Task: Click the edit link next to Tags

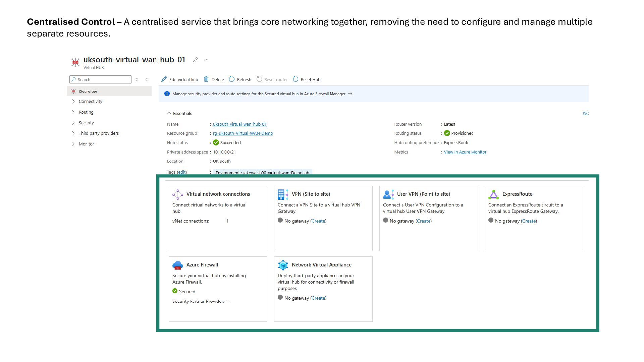Action: click(x=182, y=172)
